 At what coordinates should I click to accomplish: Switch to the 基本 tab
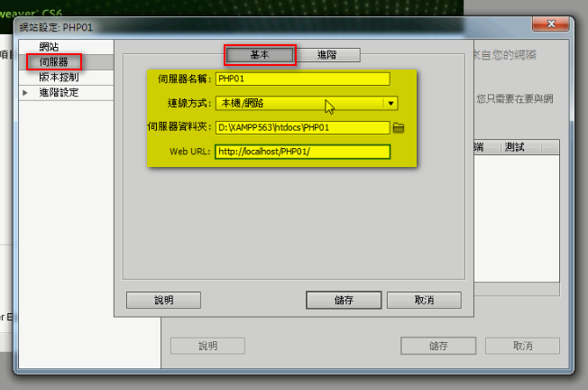pyautogui.click(x=260, y=55)
